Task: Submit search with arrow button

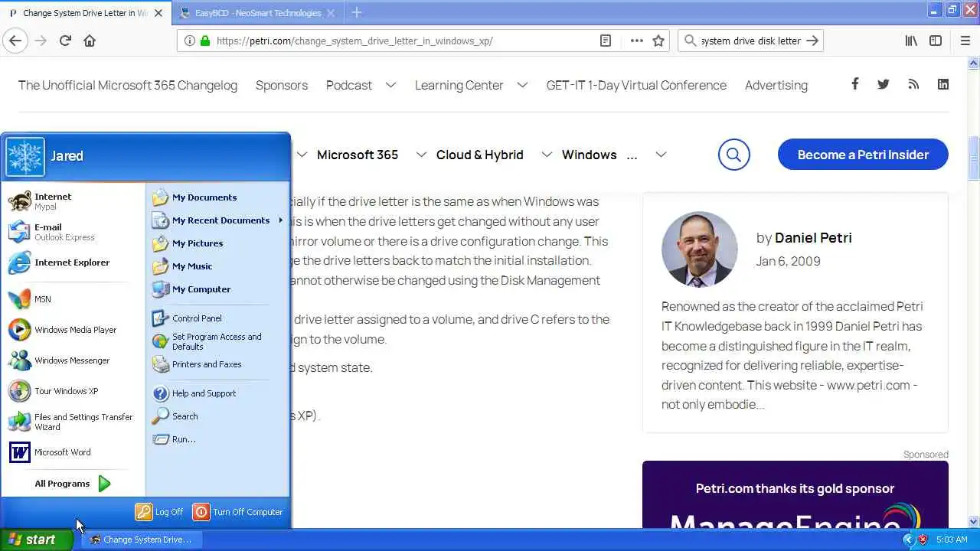Action: (x=813, y=41)
